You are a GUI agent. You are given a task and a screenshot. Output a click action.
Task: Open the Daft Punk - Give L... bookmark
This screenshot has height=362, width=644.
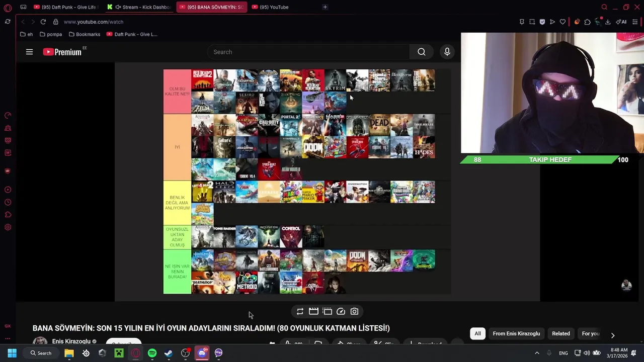pos(132,34)
